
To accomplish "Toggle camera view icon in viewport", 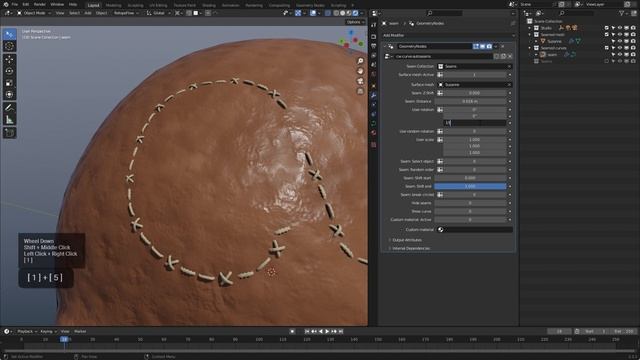I will (360, 81).
